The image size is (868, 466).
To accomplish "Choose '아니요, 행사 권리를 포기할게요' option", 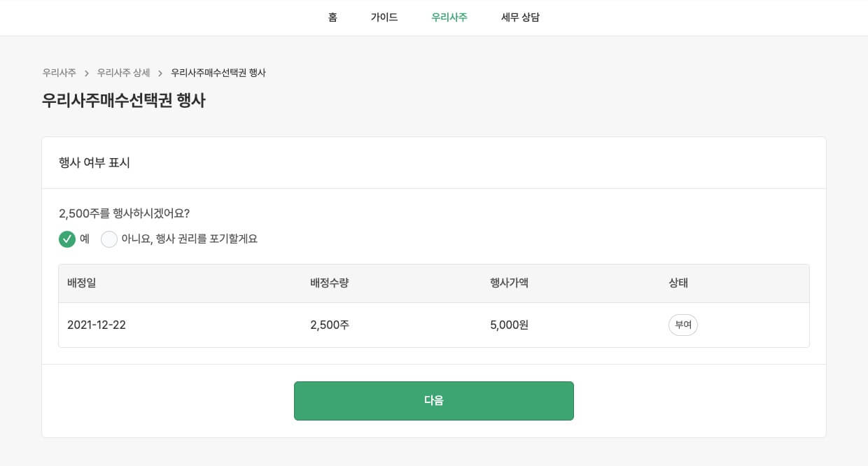I will [x=110, y=239].
